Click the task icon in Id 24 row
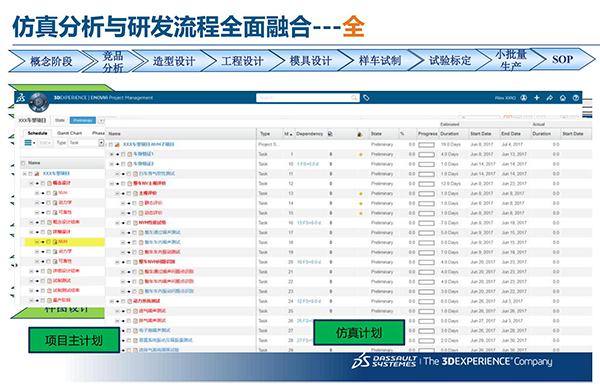The image size is (600, 389). (130, 301)
